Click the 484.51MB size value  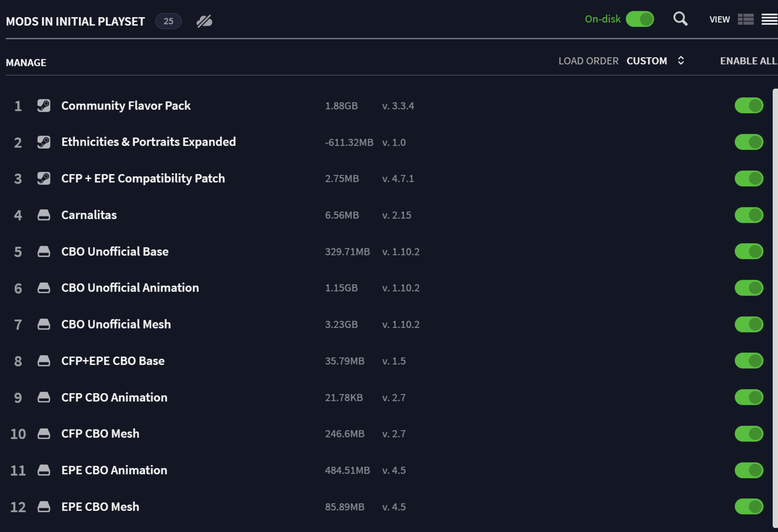[347, 470]
